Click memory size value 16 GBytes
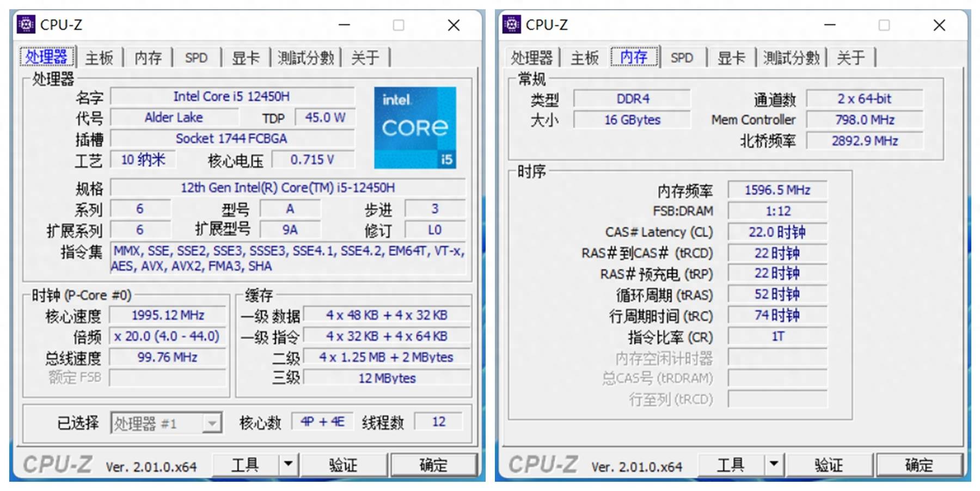The width and height of the screenshot is (980, 491). [633, 120]
